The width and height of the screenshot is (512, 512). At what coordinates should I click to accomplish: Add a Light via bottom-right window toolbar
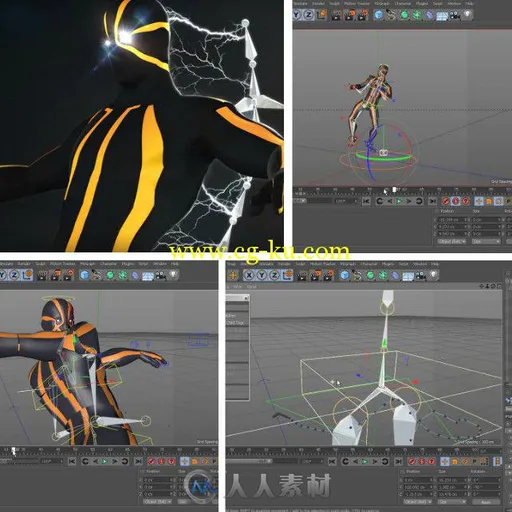434,274
